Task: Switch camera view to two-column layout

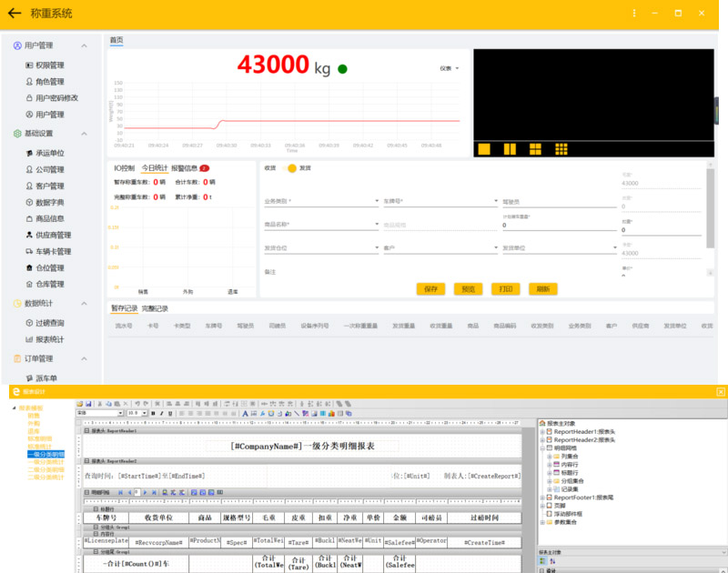Action: [510, 148]
